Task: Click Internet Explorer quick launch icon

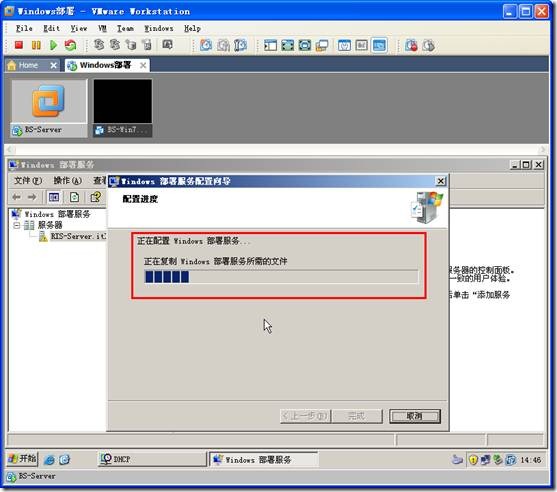Action: [49, 459]
